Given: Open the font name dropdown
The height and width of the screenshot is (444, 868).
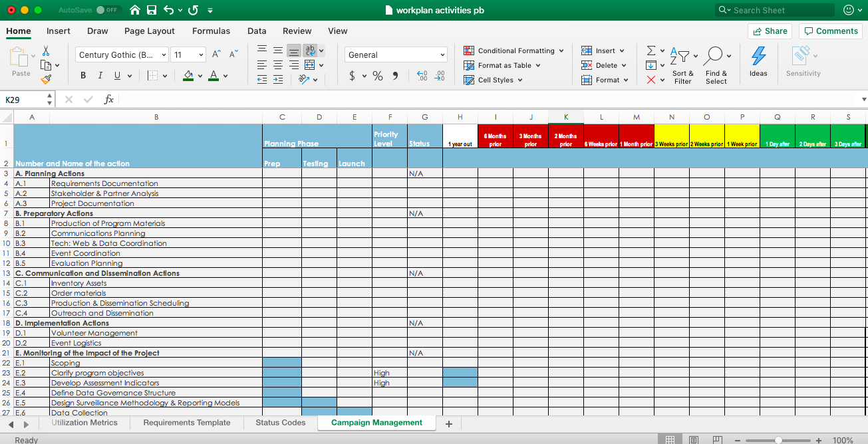Looking at the screenshot, I should (x=122, y=55).
